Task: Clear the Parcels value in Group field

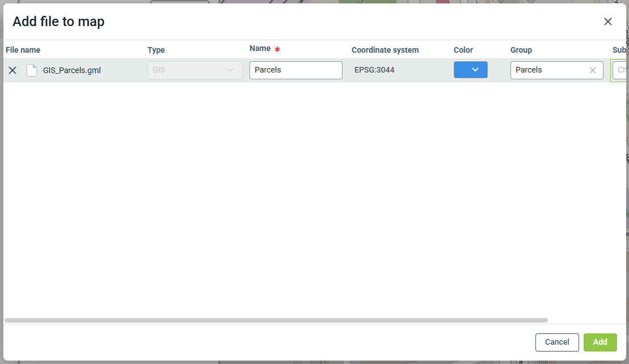Action: pos(592,70)
